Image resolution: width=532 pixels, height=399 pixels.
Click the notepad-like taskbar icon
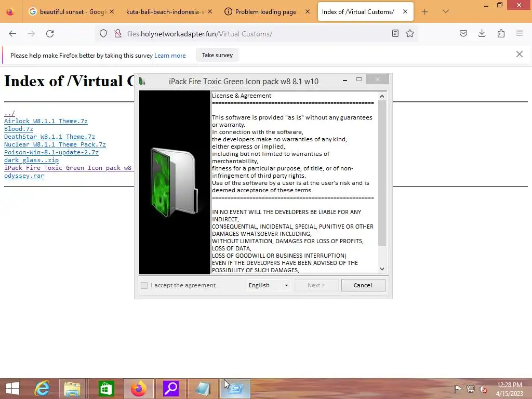pyautogui.click(x=203, y=389)
